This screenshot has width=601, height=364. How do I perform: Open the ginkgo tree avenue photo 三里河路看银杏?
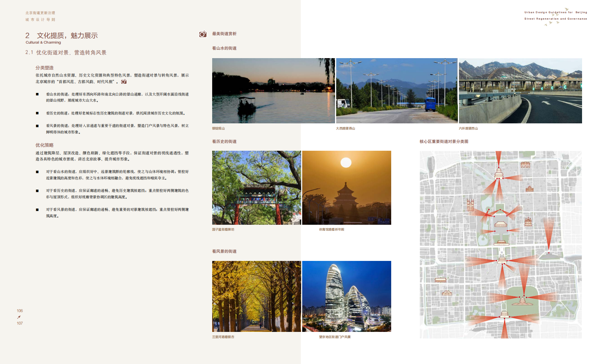pos(257,296)
